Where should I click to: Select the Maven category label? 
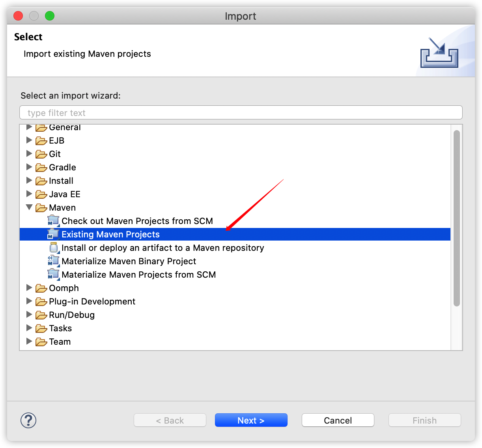[62, 208]
